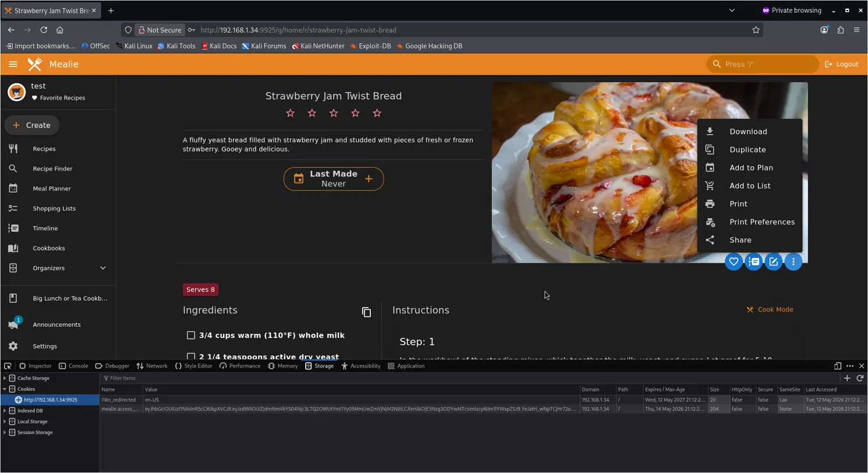Switch to the Console devtools tab
This screenshot has height=473, width=868.
click(x=73, y=366)
